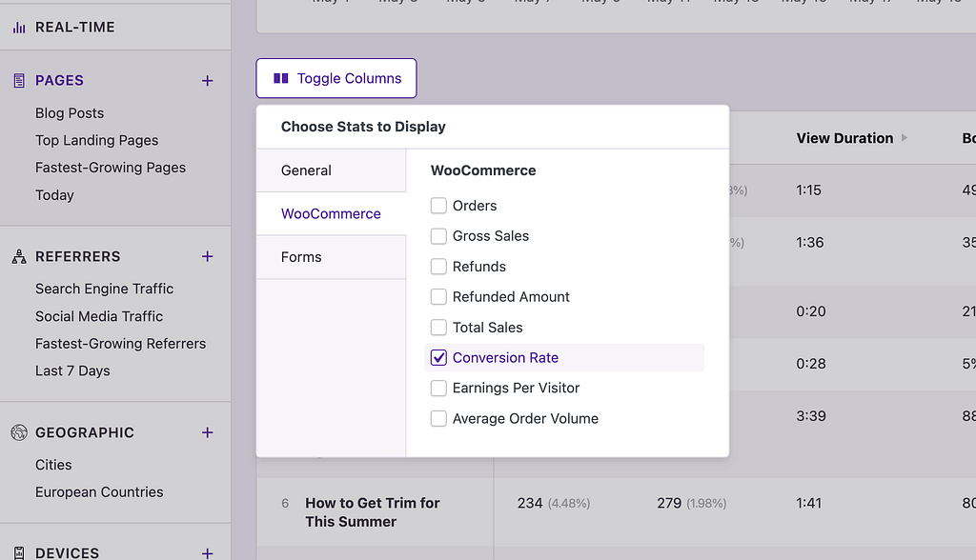Select the Real-Time bar chart icon

17,27
